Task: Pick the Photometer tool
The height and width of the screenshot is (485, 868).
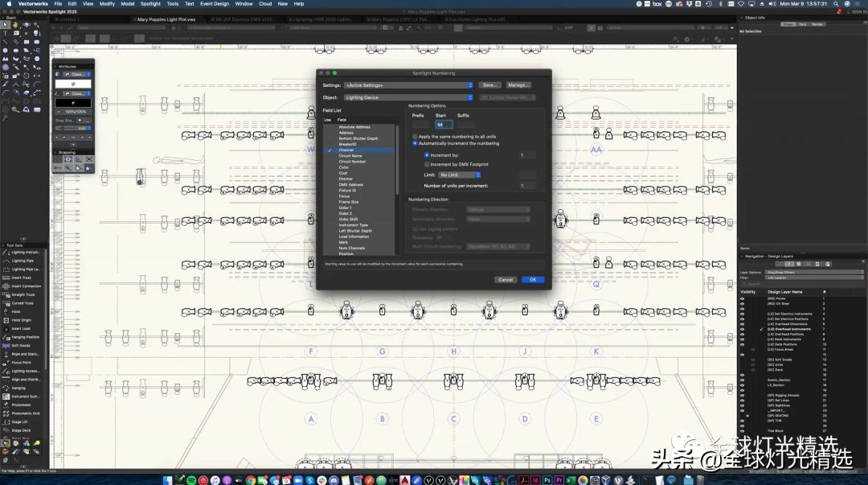Action: point(22,405)
